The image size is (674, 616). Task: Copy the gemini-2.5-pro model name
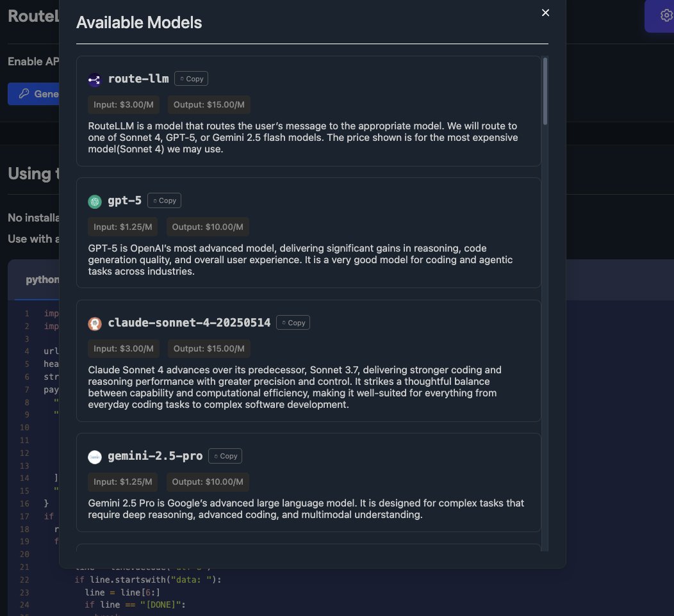click(x=226, y=456)
